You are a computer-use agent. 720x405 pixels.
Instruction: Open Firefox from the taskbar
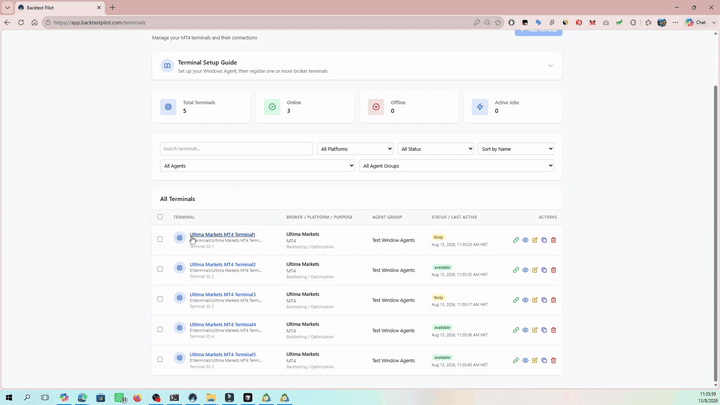137,398
